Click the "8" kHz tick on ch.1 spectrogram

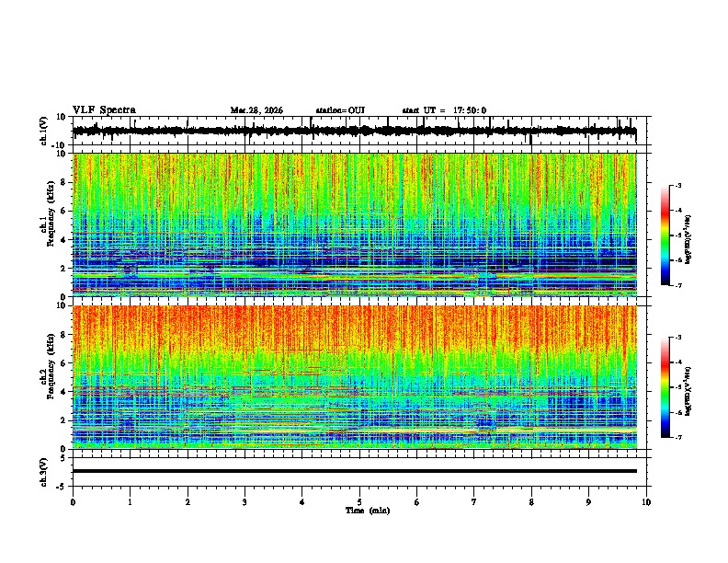click(x=64, y=182)
